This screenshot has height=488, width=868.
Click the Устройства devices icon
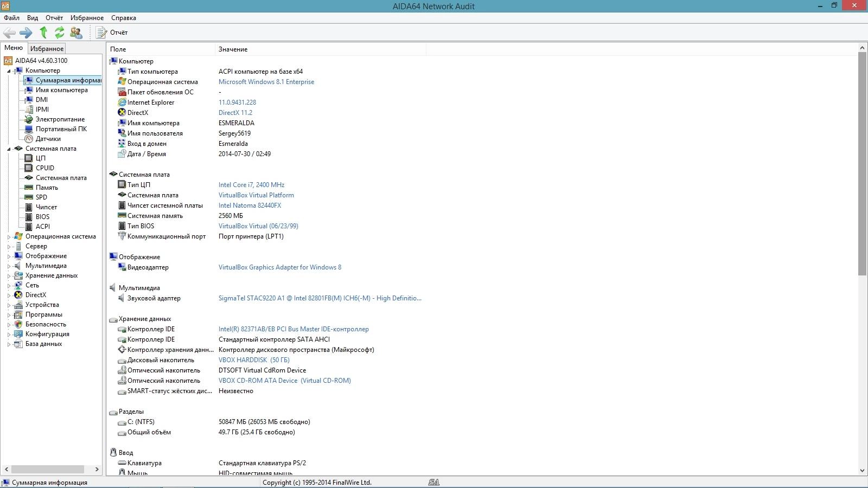18,305
